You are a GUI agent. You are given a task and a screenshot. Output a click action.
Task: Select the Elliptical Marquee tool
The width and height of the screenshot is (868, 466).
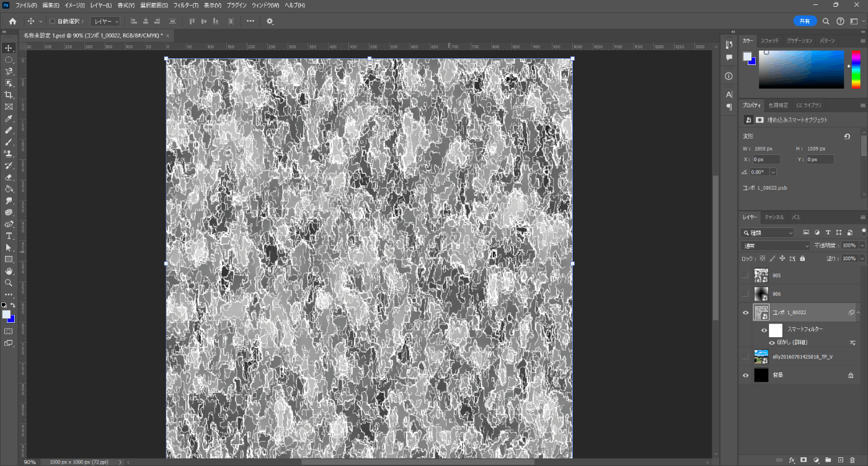(x=9, y=60)
